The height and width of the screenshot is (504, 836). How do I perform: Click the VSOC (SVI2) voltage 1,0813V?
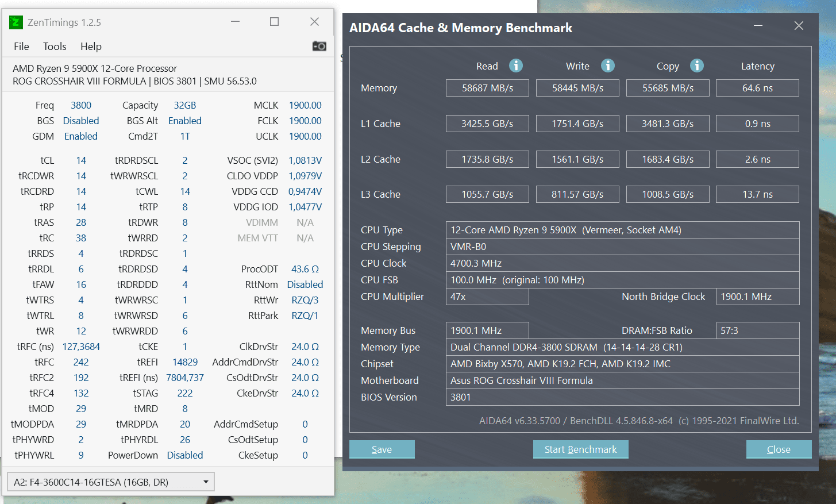coord(305,160)
